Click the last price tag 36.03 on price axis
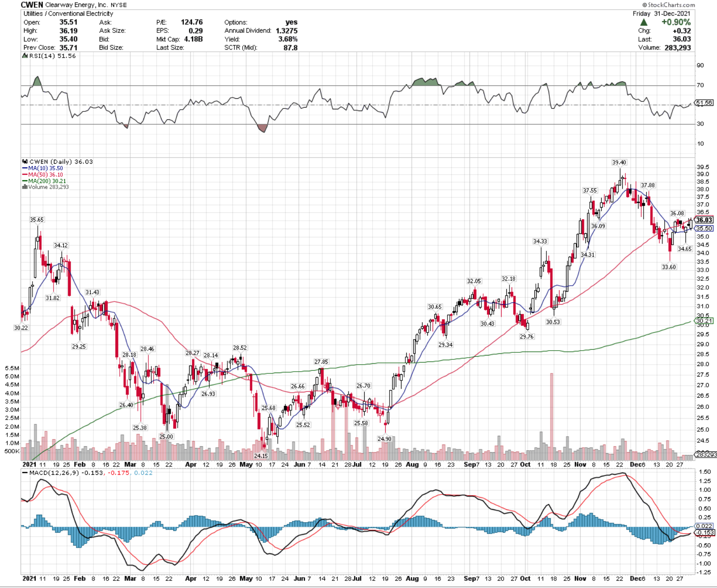717x588 pixels. point(704,220)
